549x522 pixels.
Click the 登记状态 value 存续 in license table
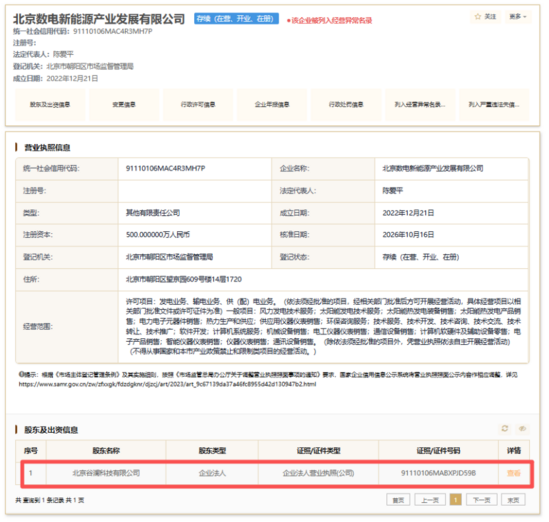coord(421,257)
